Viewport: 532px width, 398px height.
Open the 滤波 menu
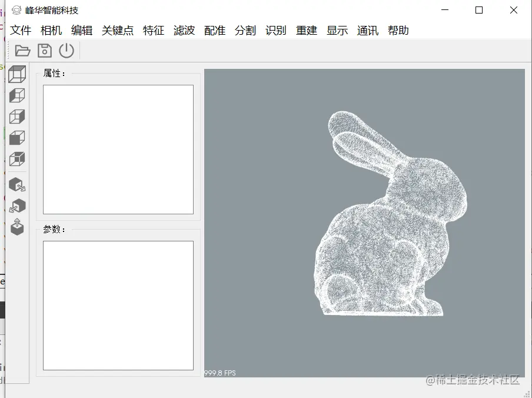tap(184, 31)
